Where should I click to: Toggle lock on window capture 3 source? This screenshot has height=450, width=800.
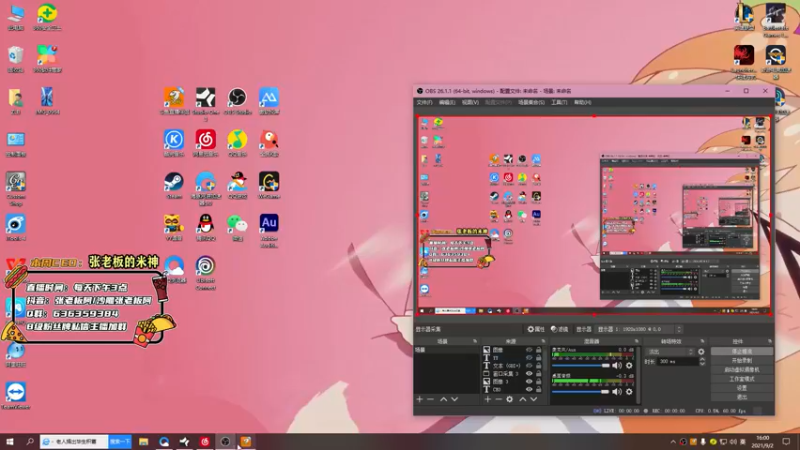click(538, 373)
